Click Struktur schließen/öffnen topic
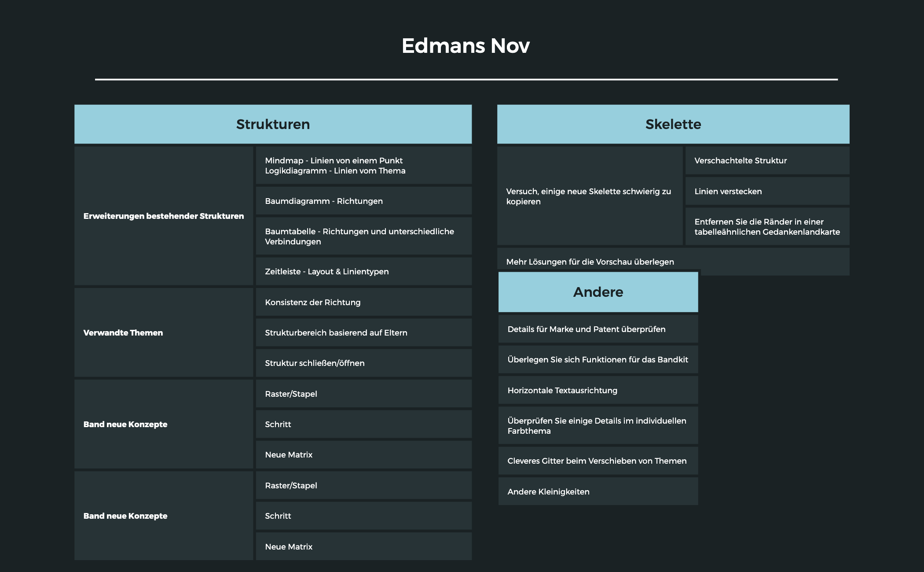Image resolution: width=924 pixels, height=572 pixels. [363, 363]
